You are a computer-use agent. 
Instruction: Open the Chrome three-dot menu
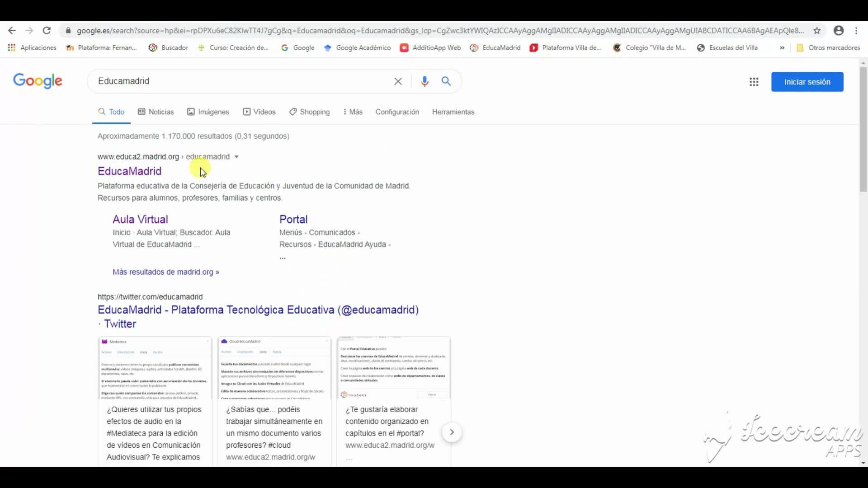(856, 31)
